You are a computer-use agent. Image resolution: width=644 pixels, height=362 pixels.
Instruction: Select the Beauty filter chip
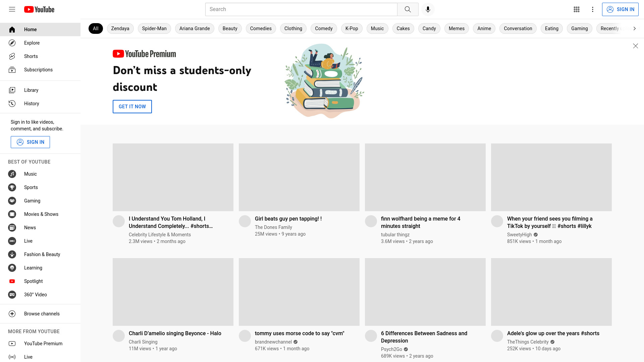tap(230, 28)
